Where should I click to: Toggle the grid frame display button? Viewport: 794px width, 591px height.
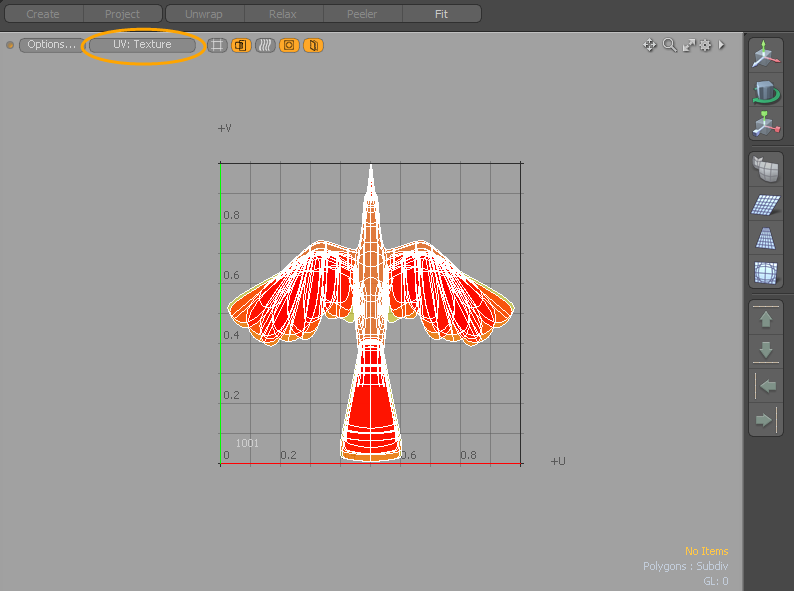point(217,45)
